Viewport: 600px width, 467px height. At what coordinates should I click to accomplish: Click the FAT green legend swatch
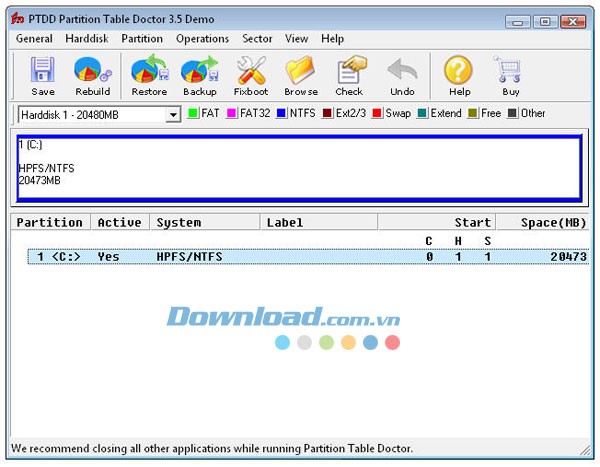point(193,114)
